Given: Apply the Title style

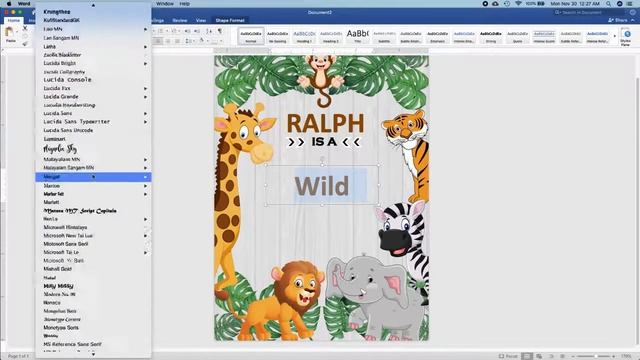Looking at the screenshot, I should 358,36.
